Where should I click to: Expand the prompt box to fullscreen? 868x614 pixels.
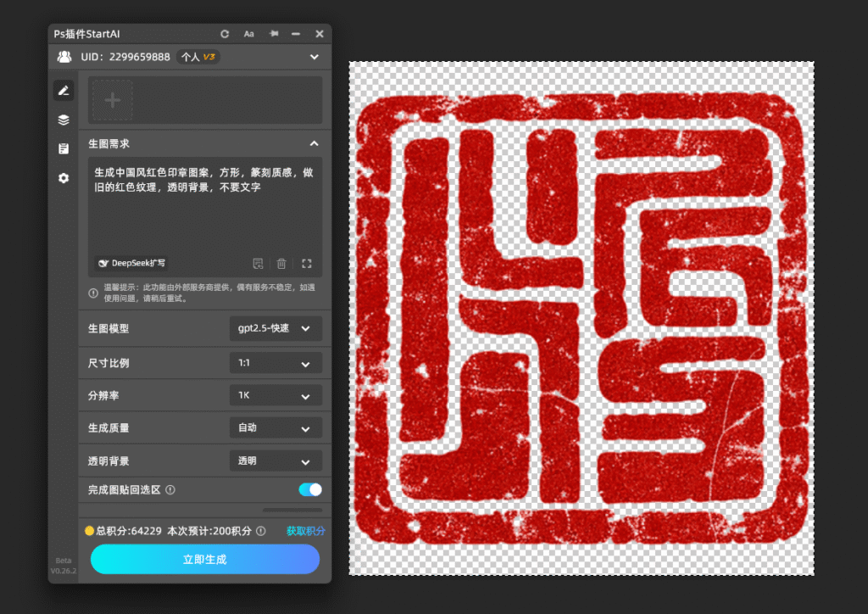(307, 264)
